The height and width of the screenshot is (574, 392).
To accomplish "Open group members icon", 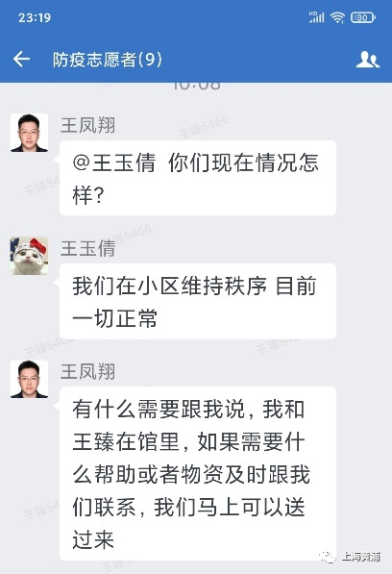I will pyautogui.click(x=367, y=60).
